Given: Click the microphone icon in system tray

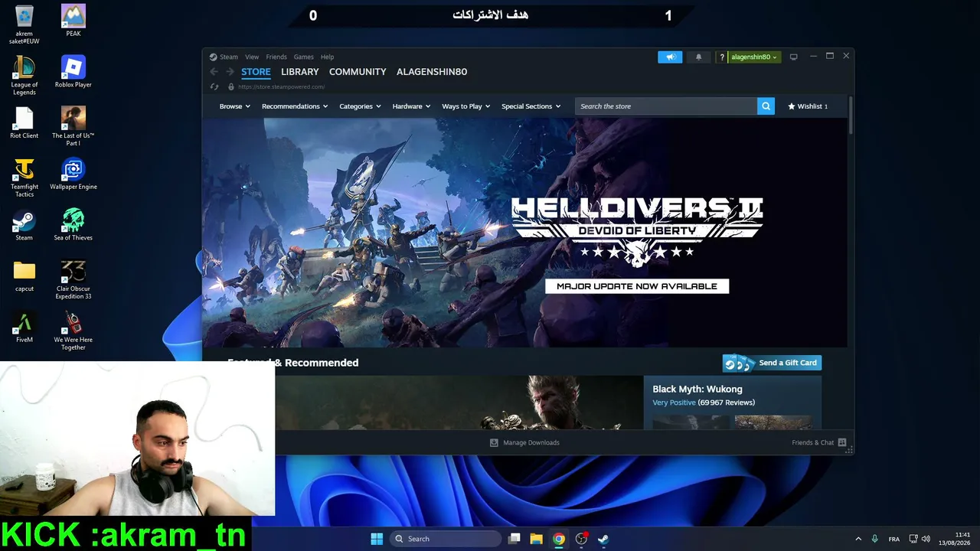Looking at the screenshot, I should (x=874, y=539).
